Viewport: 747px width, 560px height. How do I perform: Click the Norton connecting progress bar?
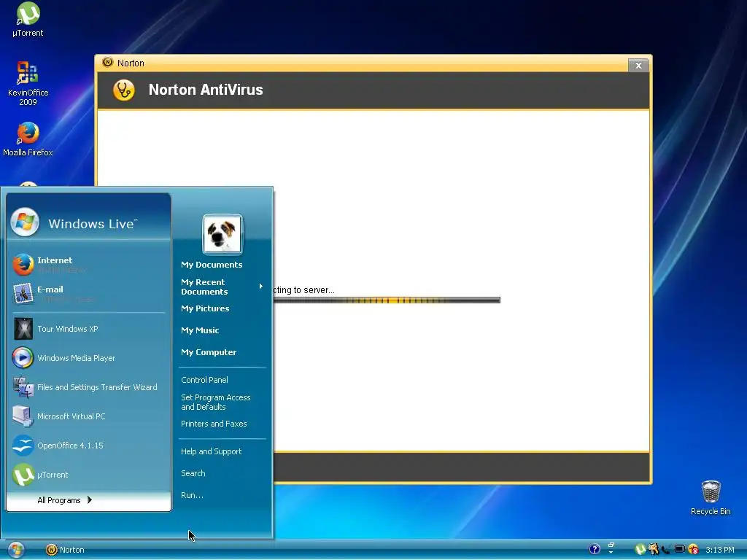click(387, 300)
